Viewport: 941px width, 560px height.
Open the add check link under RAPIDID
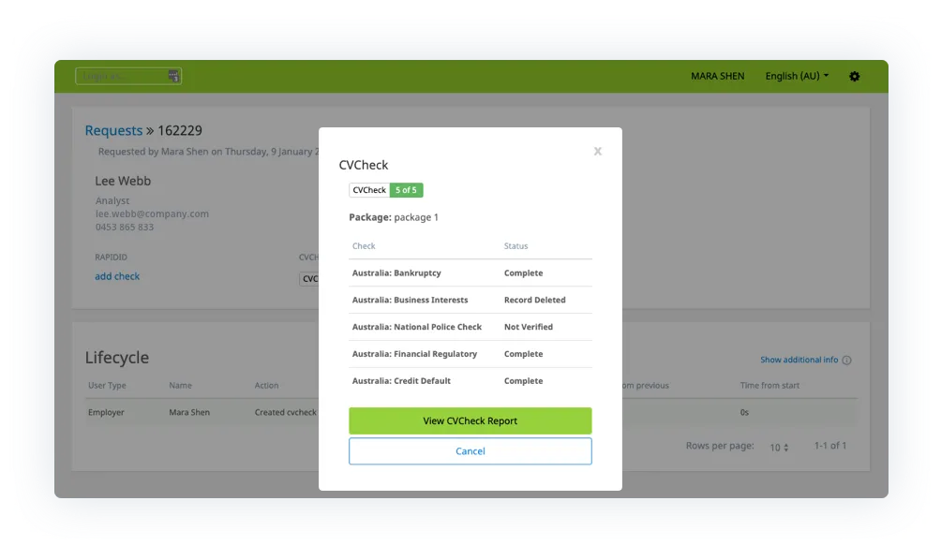117,276
